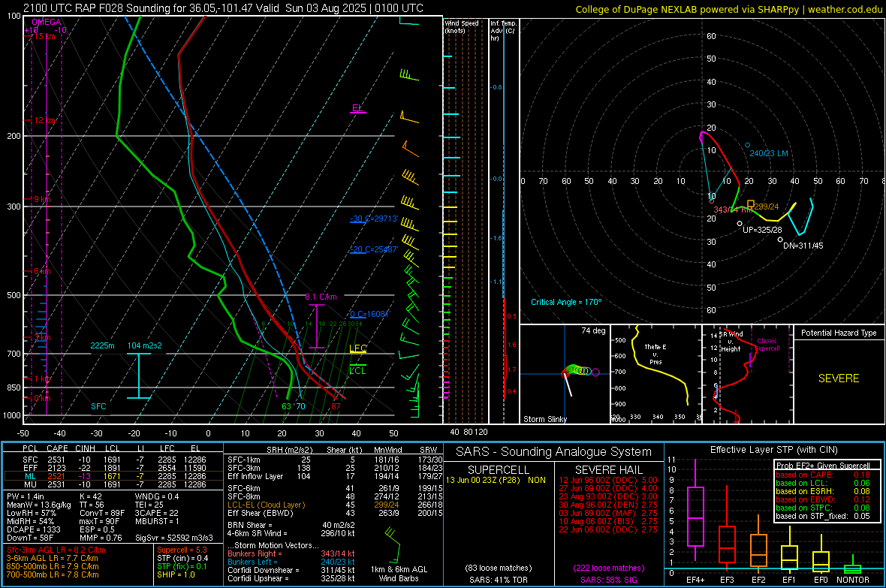This screenshot has height=588, width=886.
Task: Click the Supercell = 5.3 composite value
Action: pos(182,550)
